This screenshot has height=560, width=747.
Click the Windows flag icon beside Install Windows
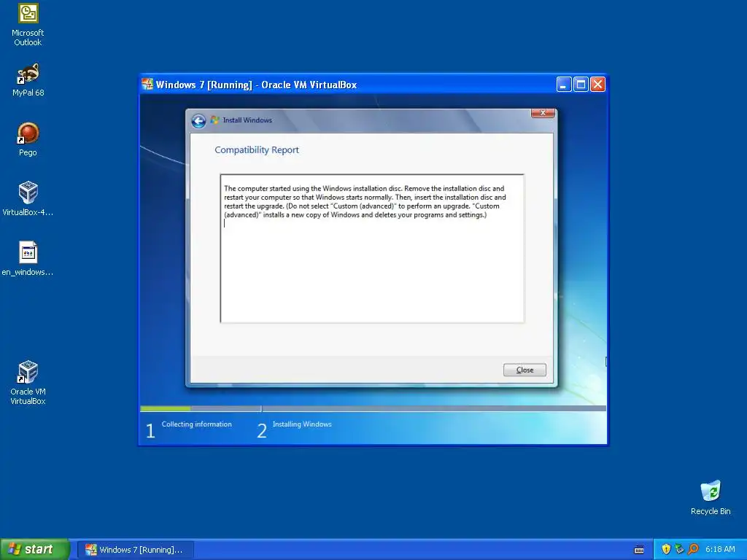(215, 120)
